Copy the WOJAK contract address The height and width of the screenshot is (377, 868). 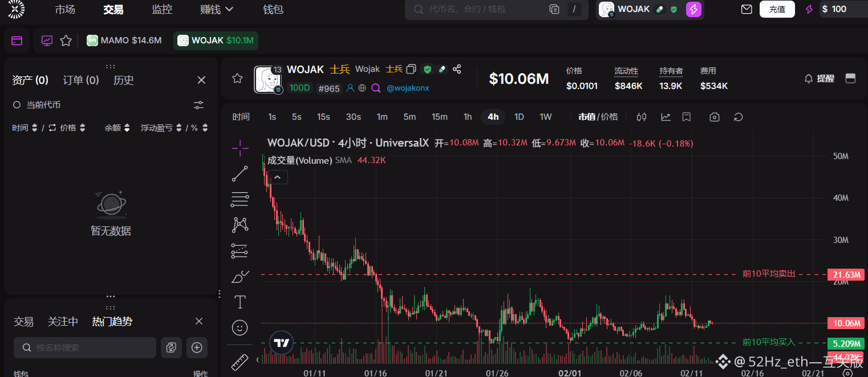coord(412,69)
